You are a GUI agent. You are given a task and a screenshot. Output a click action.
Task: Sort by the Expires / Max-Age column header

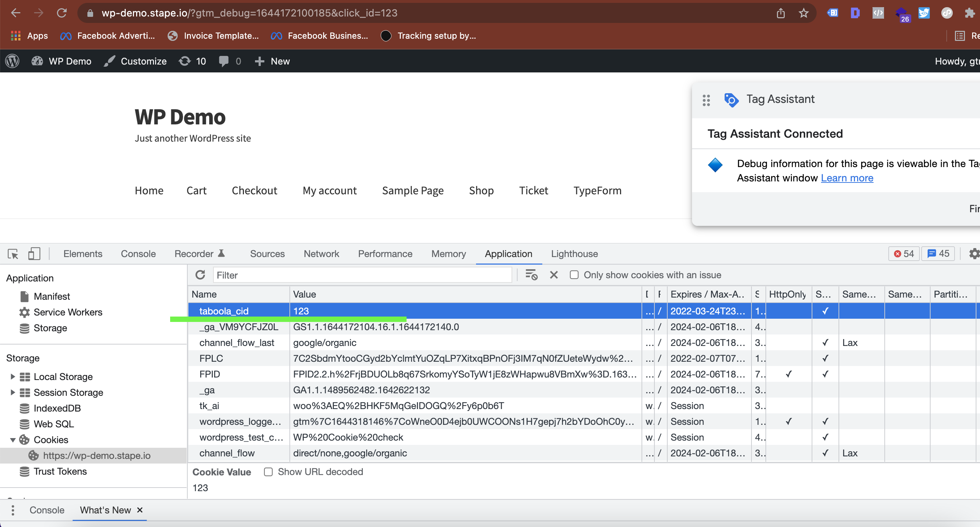pos(709,294)
